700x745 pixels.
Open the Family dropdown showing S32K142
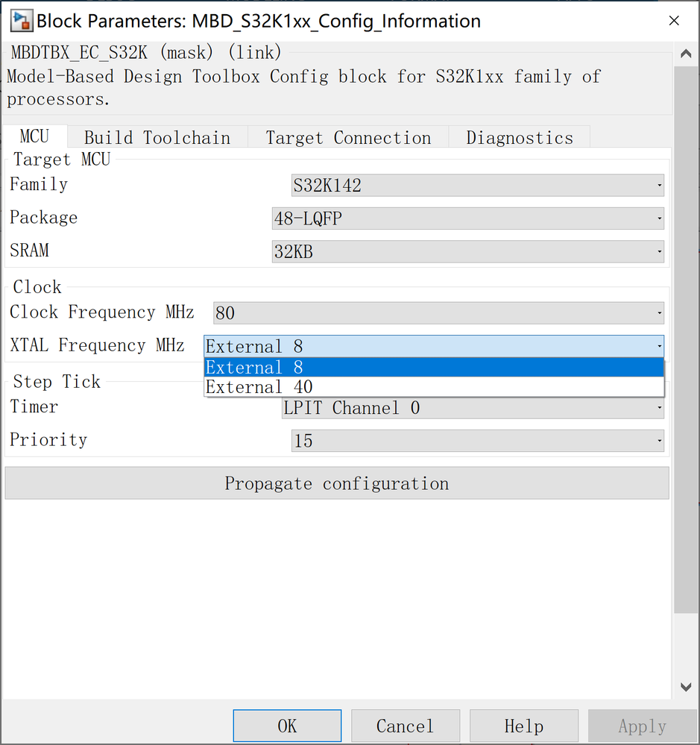477,185
